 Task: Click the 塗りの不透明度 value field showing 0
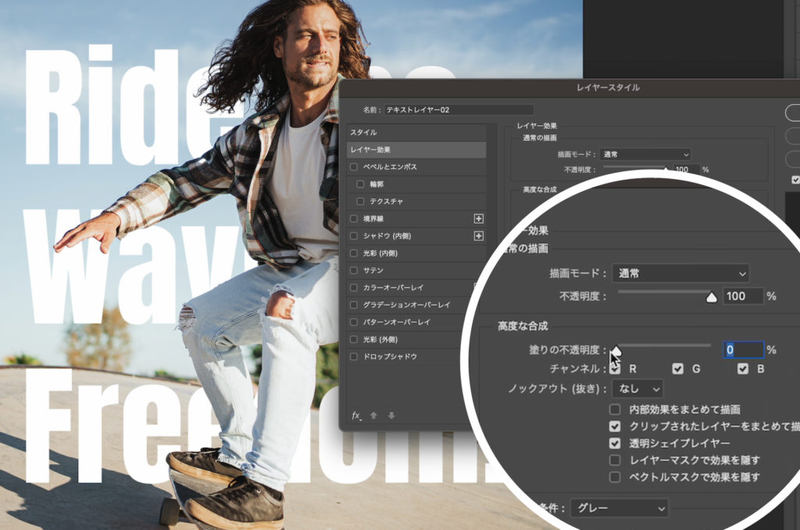click(x=743, y=350)
